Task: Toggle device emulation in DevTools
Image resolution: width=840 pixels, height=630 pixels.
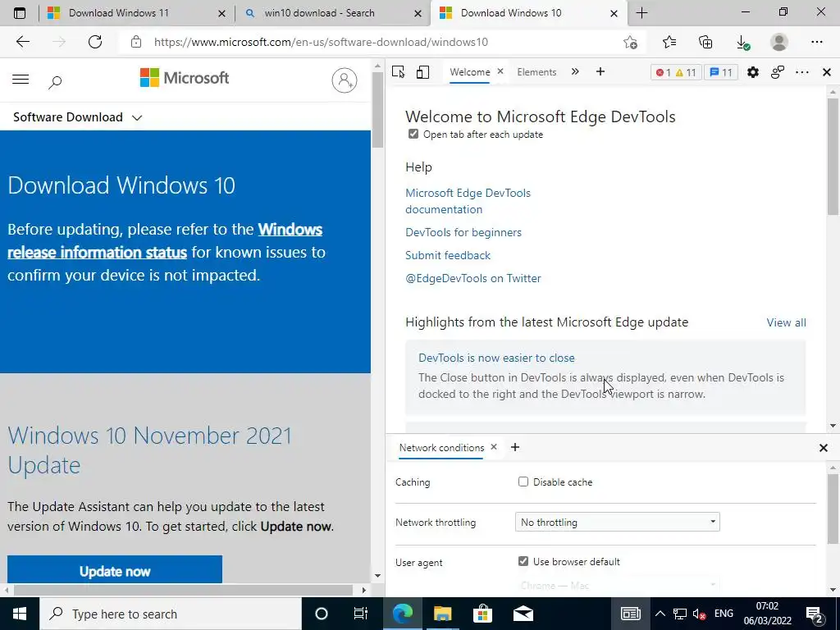Action: tap(422, 72)
